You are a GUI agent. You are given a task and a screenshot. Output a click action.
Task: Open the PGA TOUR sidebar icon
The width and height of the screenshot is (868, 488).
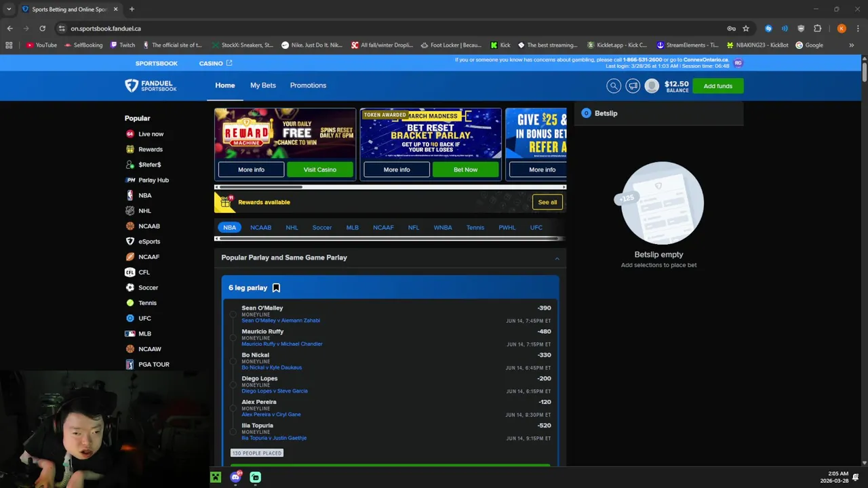pos(130,364)
